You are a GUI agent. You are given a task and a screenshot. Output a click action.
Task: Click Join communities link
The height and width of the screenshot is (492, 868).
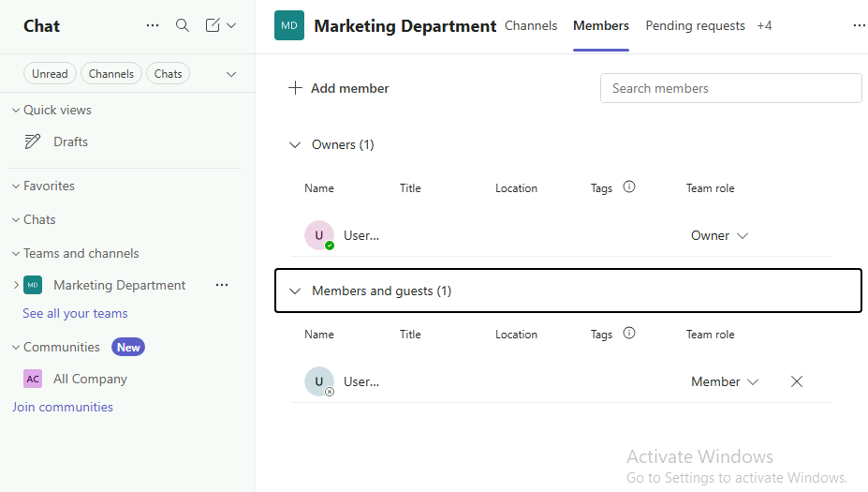(x=63, y=408)
